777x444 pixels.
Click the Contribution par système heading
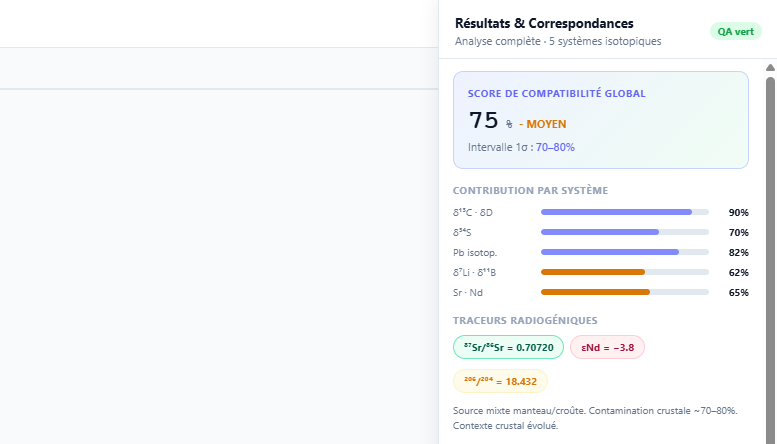pyautogui.click(x=530, y=190)
